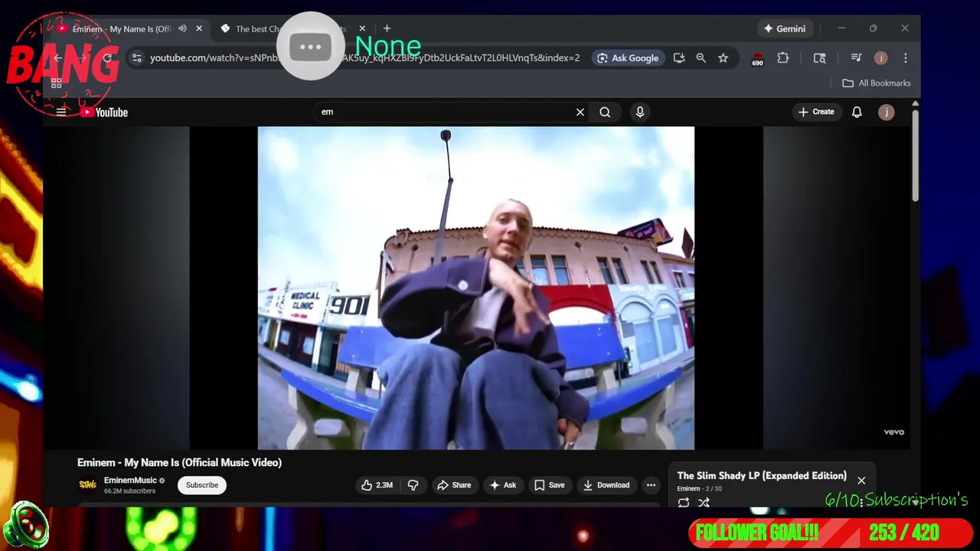The height and width of the screenshot is (551, 980).
Task: Click the YouTube search magnifier button
Action: tap(605, 112)
